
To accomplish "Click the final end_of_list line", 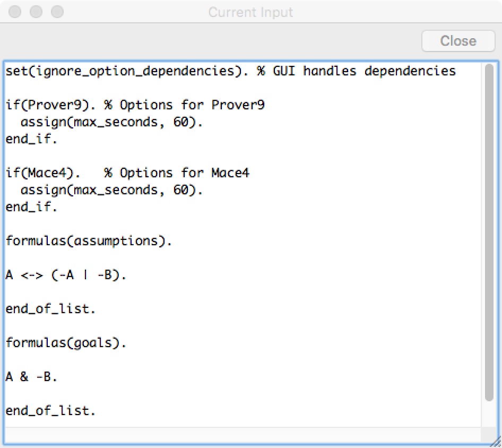I will pos(50,411).
